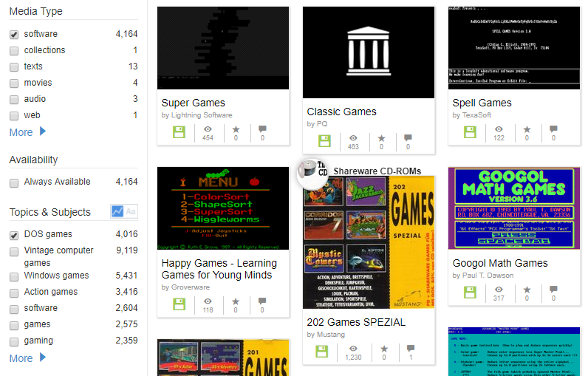Click the favorite star on Happy Games card
The height and width of the screenshot is (376, 588).
[x=236, y=301]
